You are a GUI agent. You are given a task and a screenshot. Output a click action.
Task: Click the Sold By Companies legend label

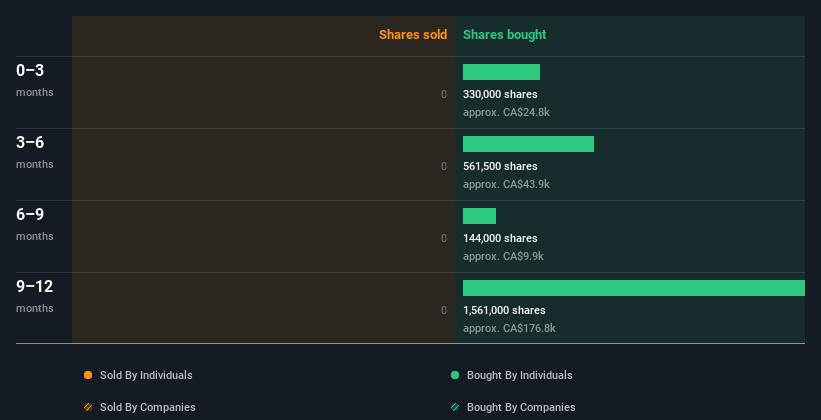pos(148,407)
